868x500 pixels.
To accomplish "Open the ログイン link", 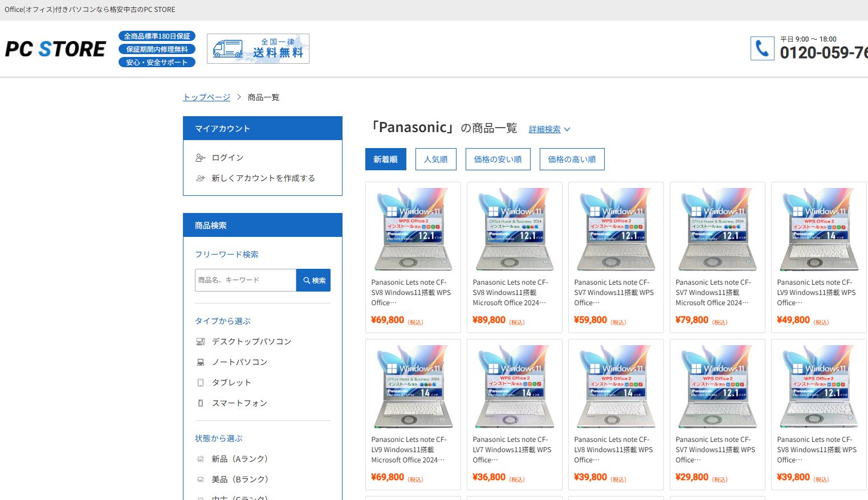I will coord(228,158).
